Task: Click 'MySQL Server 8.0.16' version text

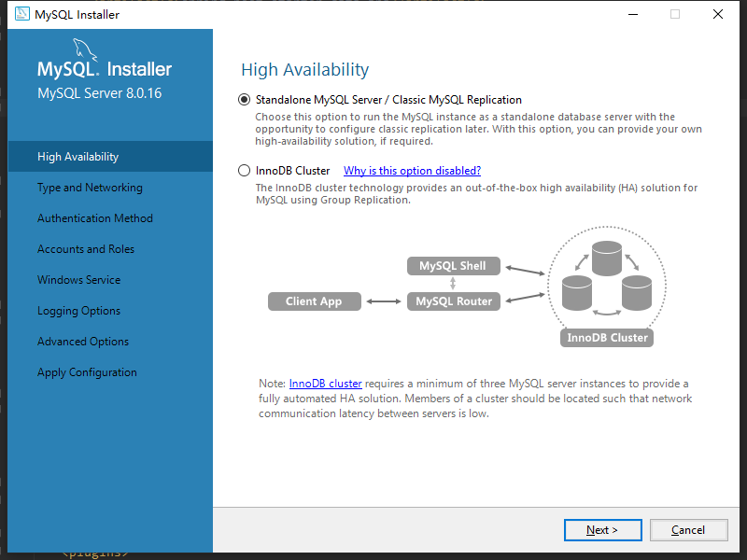Action: point(100,92)
